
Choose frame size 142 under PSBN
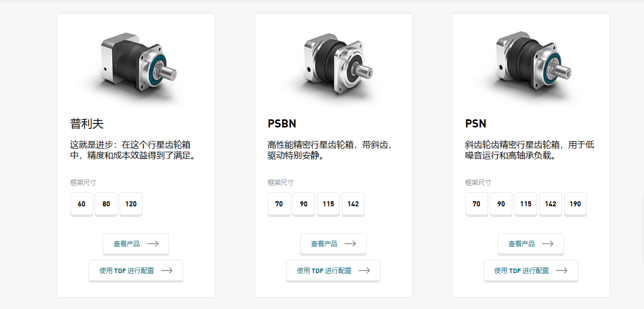353,204
